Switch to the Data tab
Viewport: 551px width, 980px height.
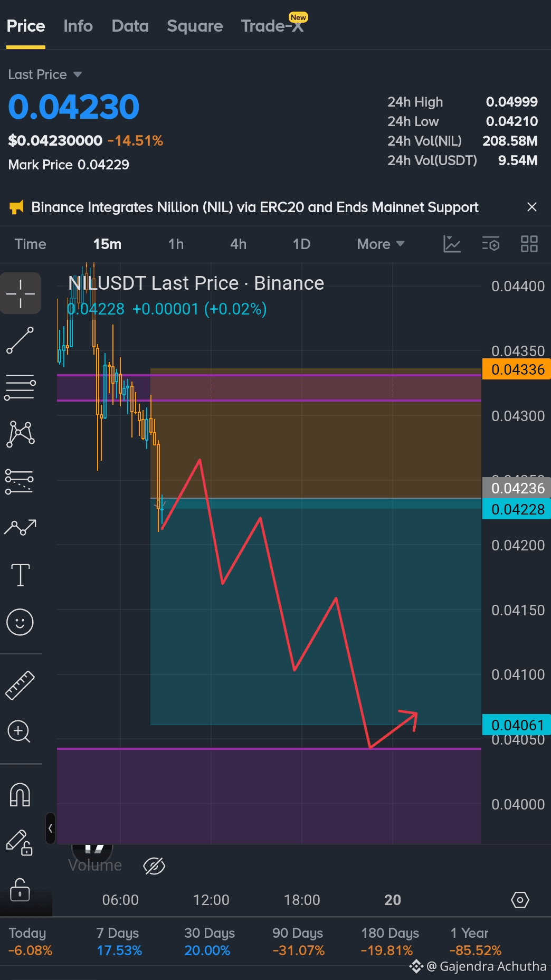click(x=130, y=26)
